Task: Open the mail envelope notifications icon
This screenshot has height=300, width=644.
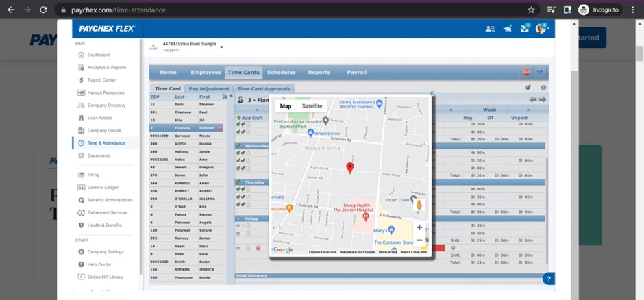Action: click(x=525, y=29)
